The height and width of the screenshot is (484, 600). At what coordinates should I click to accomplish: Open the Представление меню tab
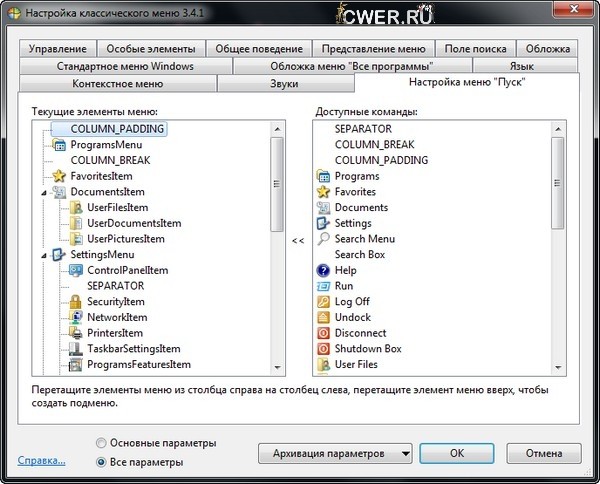pos(373,49)
